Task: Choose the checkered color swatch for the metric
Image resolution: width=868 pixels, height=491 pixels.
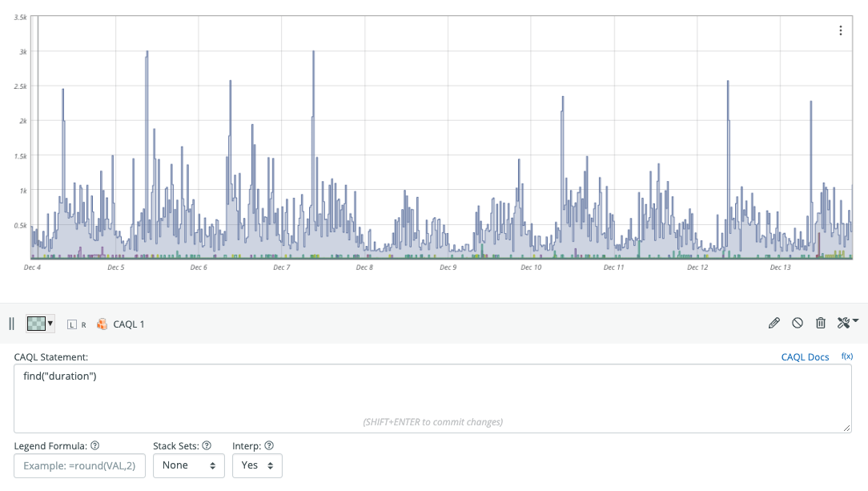Action: click(x=36, y=324)
